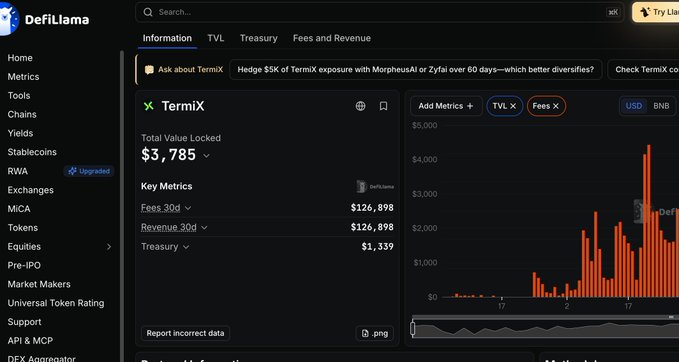Open Tools in the sidebar

coord(19,96)
